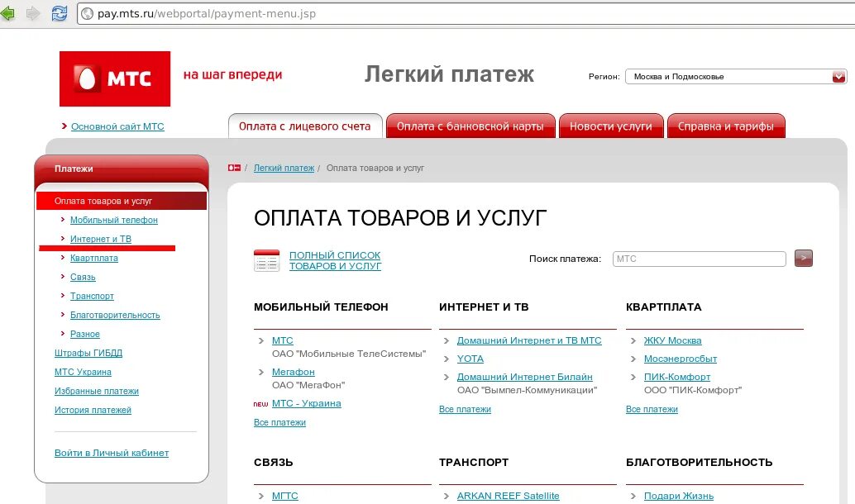855x504 pixels.
Task: Open sidebar Мобильный телефон link
Action: pyautogui.click(x=114, y=220)
